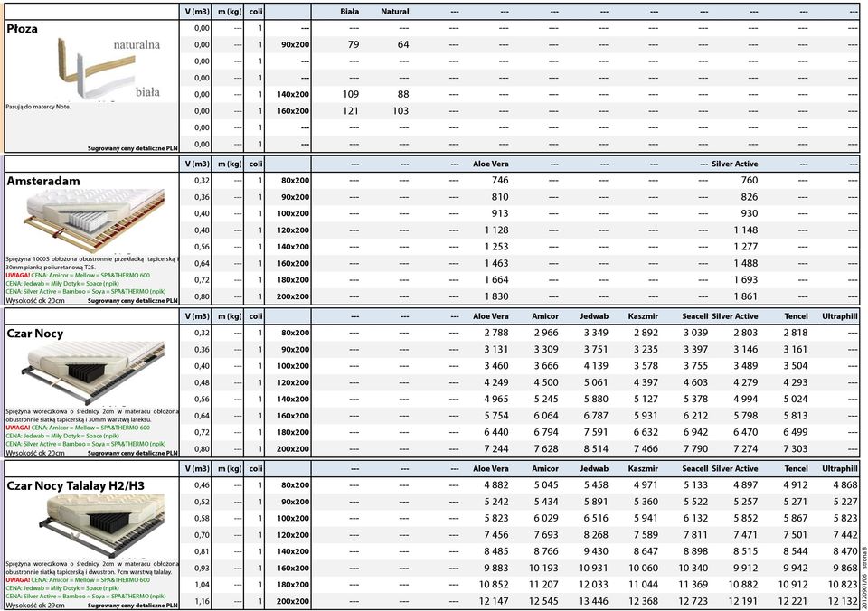The height and width of the screenshot is (611, 868).
Task: Click the volume value 1,16
Action: pos(202,601)
